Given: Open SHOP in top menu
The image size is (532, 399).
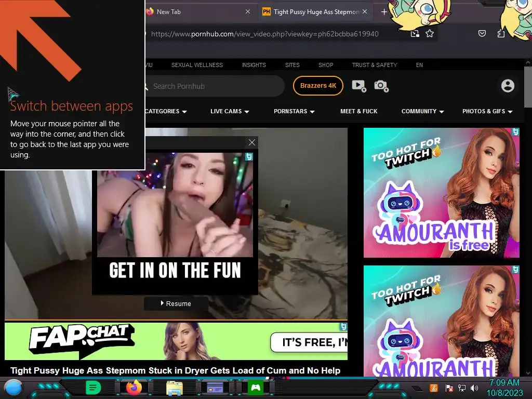Looking at the screenshot, I should coord(326,65).
